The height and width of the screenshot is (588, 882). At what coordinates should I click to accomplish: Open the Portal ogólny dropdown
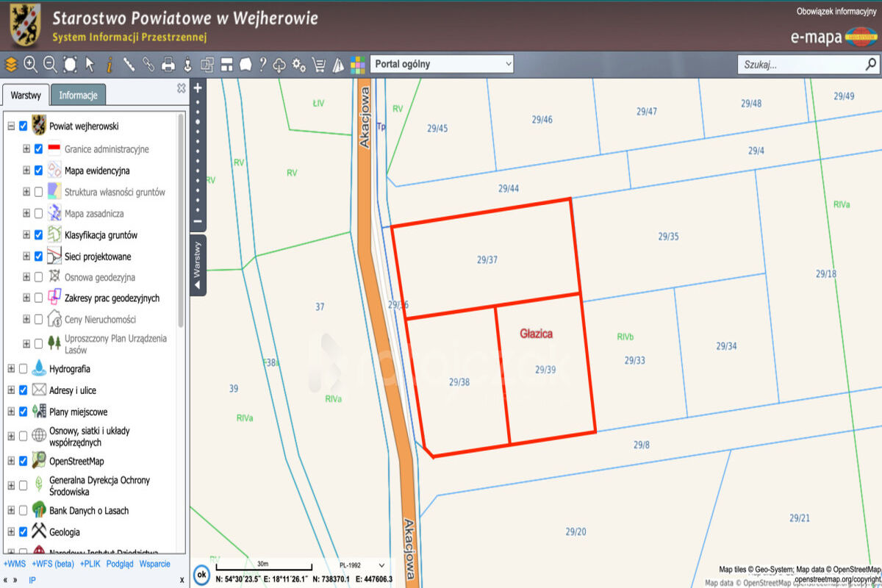pos(442,64)
